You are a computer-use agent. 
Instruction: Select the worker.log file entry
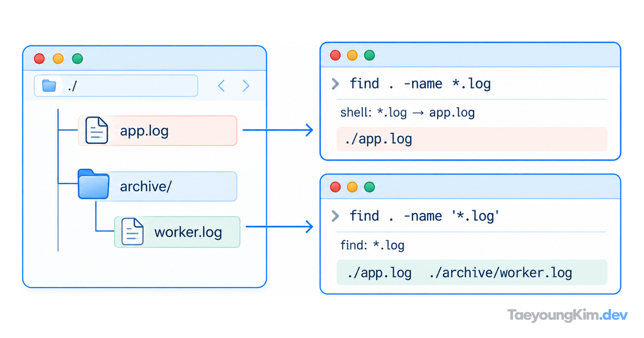coord(177,232)
